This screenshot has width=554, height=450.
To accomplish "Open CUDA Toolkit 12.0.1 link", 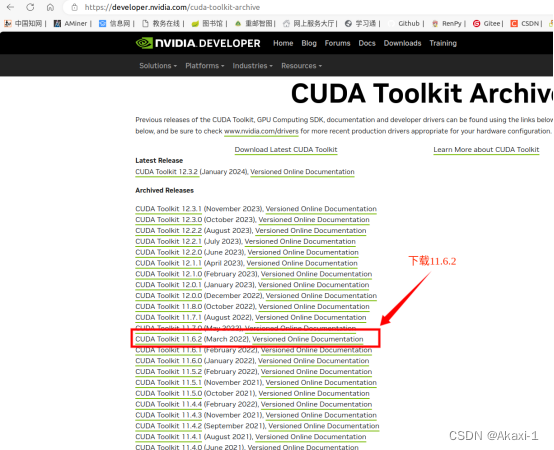I will pyautogui.click(x=169, y=285).
